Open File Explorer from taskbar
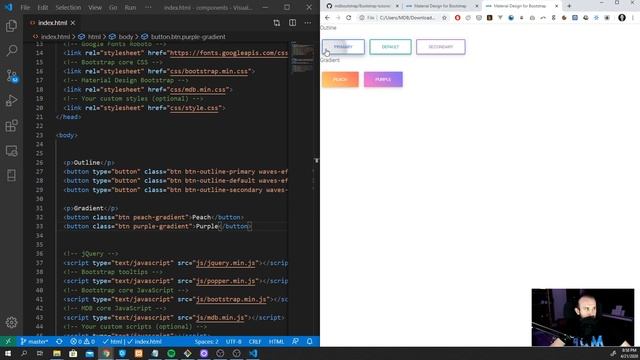This screenshot has height=360, width=640. coord(57,353)
